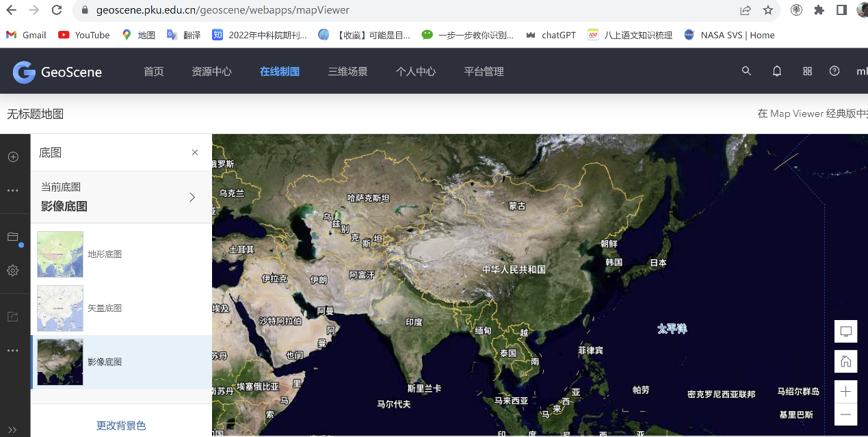This screenshot has width=868, height=437.
Task: Open the notifications bell icon
Action: pyautogui.click(x=777, y=71)
